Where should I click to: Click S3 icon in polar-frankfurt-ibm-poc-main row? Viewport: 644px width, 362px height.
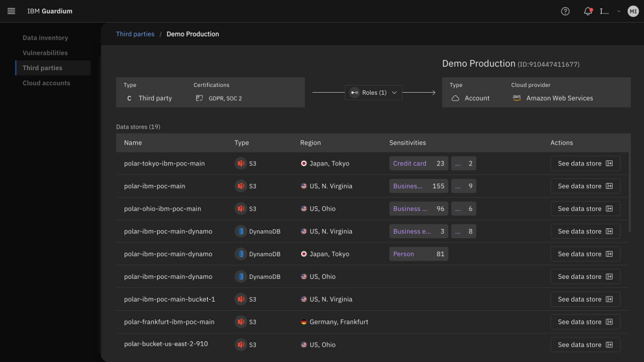pyautogui.click(x=241, y=322)
